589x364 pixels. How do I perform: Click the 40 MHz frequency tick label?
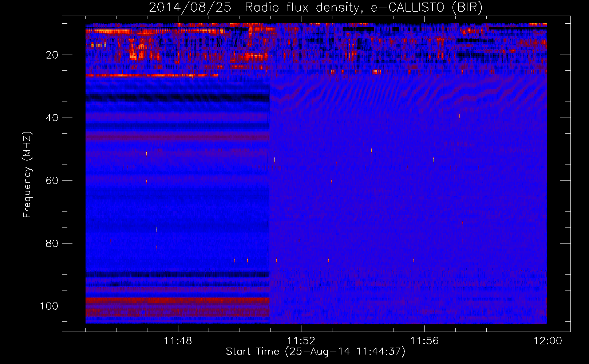pyautogui.click(x=52, y=118)
